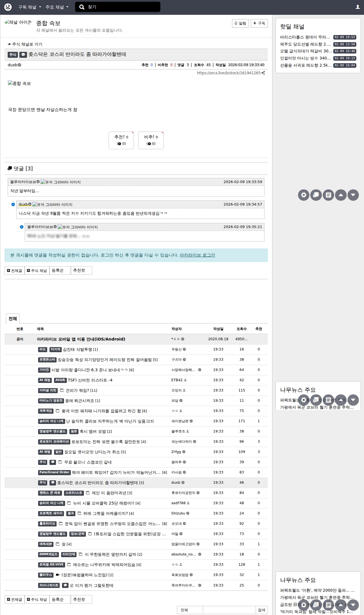Downvote the post with 비추! button
Viewport: 364px width, 615px height.
151,140
